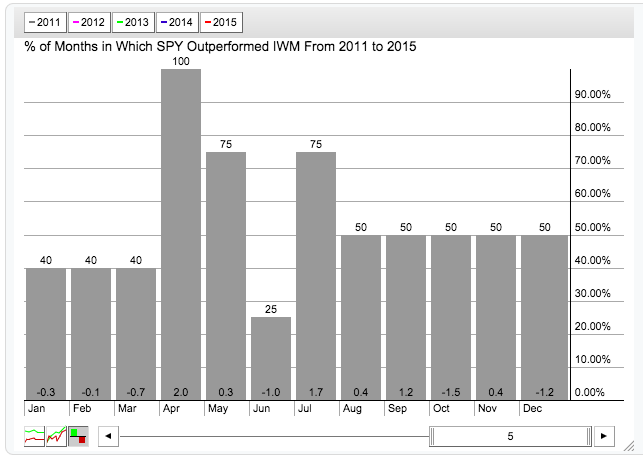Image resolution: width=643 pixels, height=456 pixels.
Task: Toggle the 2015 year legend button
Action: pyautogui.click(x=221, y=22)
